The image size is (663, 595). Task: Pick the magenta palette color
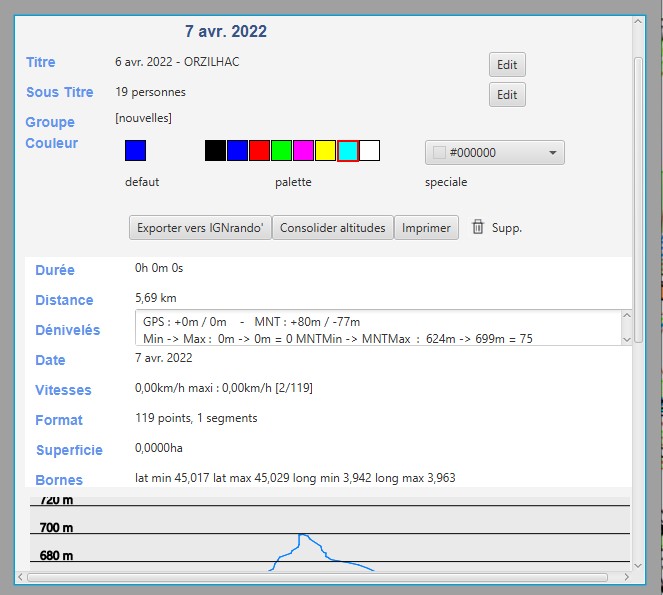pos(303,151)
